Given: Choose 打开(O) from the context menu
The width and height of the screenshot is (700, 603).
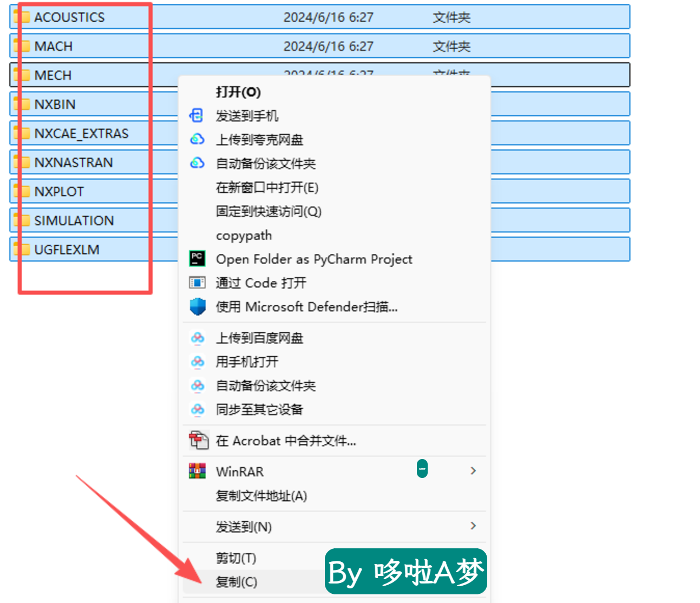Looking at the screenshot, I should pyautogui.click(x=238, y=91).
